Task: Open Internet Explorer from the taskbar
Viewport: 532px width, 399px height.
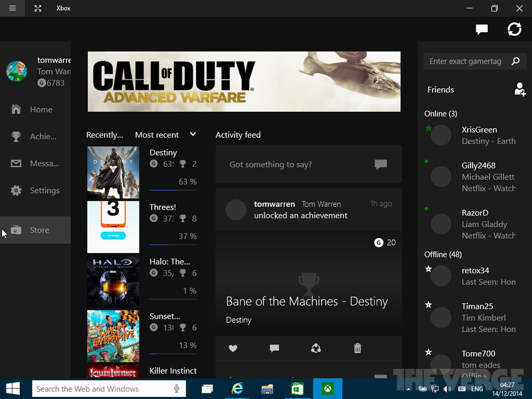Action: [238, 389]
